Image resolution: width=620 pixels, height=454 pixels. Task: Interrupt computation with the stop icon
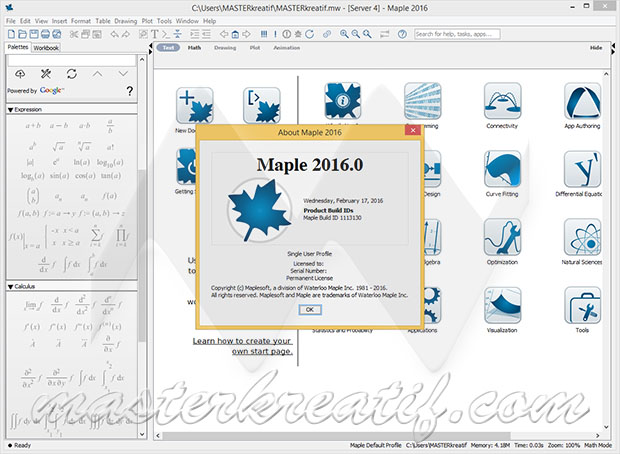(287, 34)
